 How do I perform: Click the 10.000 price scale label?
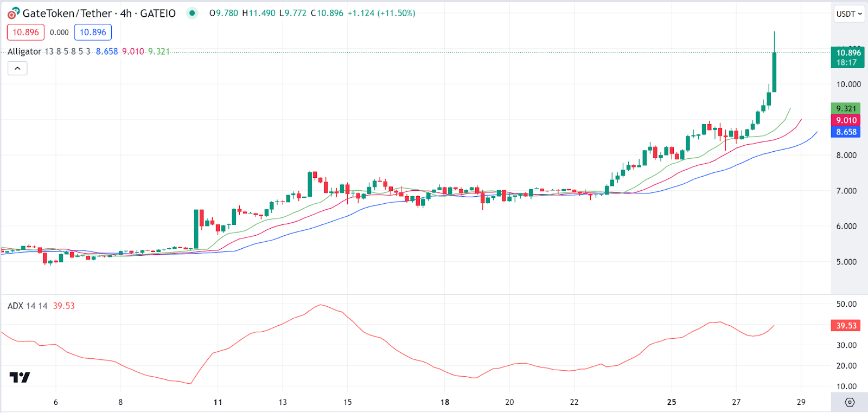(848, 84)
